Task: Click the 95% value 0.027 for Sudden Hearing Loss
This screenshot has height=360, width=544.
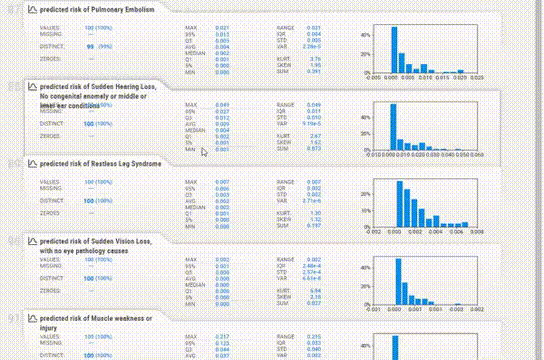Action: click(x=222, y=112)
